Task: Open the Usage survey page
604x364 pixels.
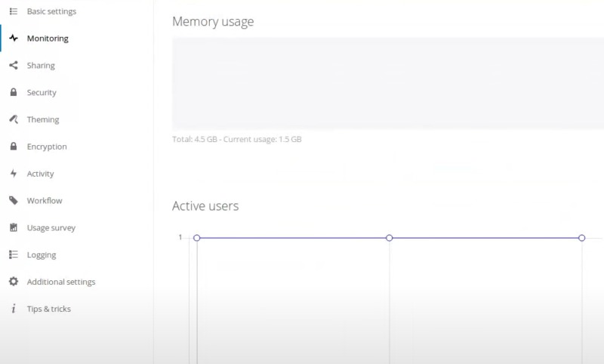Action: tap(51, 228)
